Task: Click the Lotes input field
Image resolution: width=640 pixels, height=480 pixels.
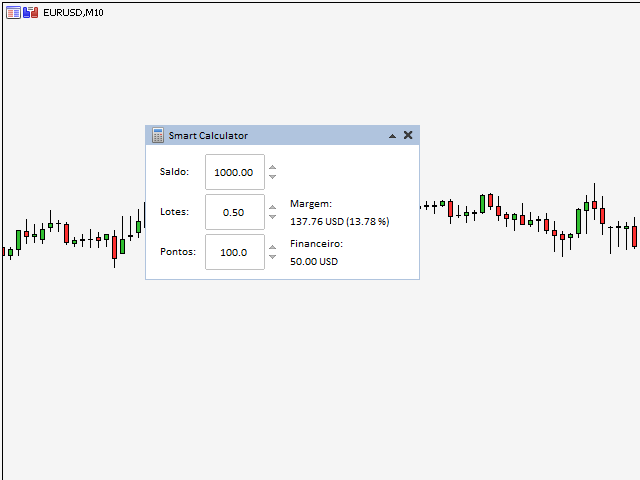Action: (x=235, y=212)
